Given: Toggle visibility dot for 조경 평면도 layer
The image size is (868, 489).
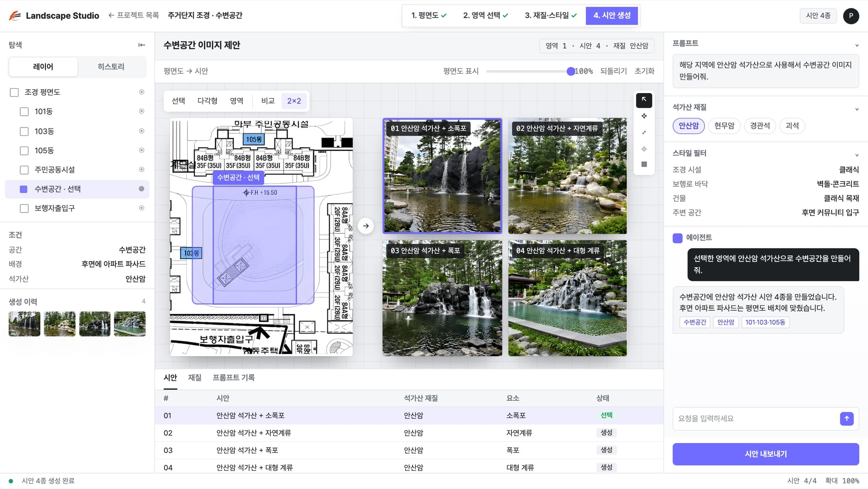Looking at the screenshot, I should point(141,92).
